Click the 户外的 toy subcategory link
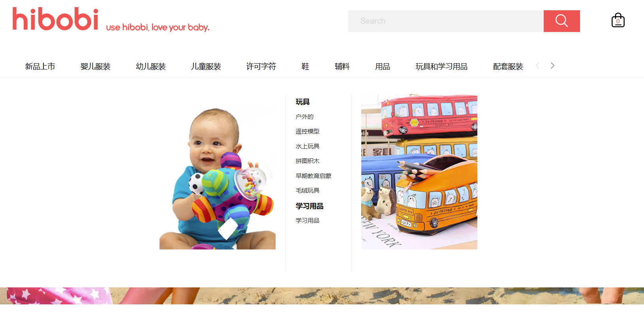The height and width of the screenshot is (317, 644). (304, 117)
